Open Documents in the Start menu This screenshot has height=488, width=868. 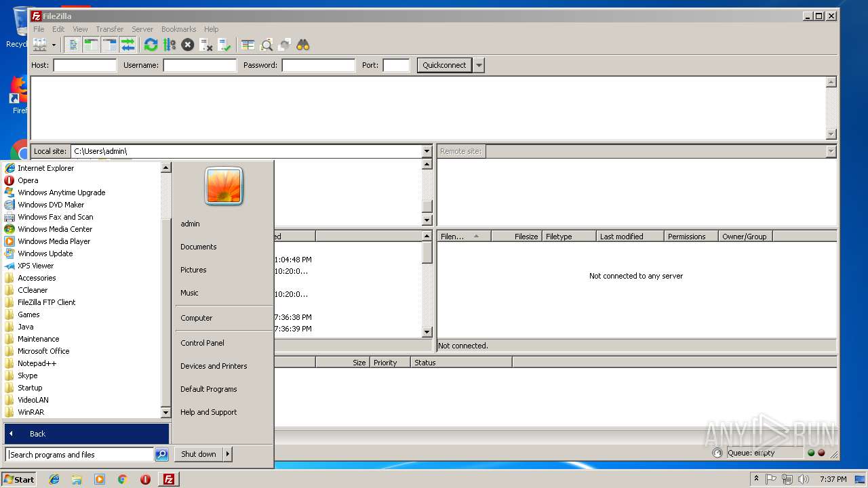(199, 247)
